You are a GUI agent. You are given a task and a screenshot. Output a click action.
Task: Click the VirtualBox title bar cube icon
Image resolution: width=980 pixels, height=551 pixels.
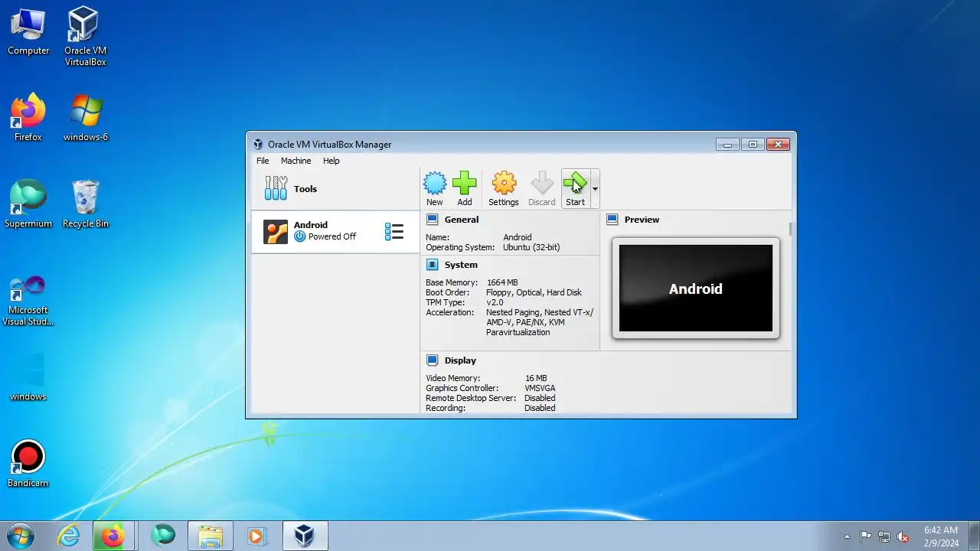click(x=258, y=145)
